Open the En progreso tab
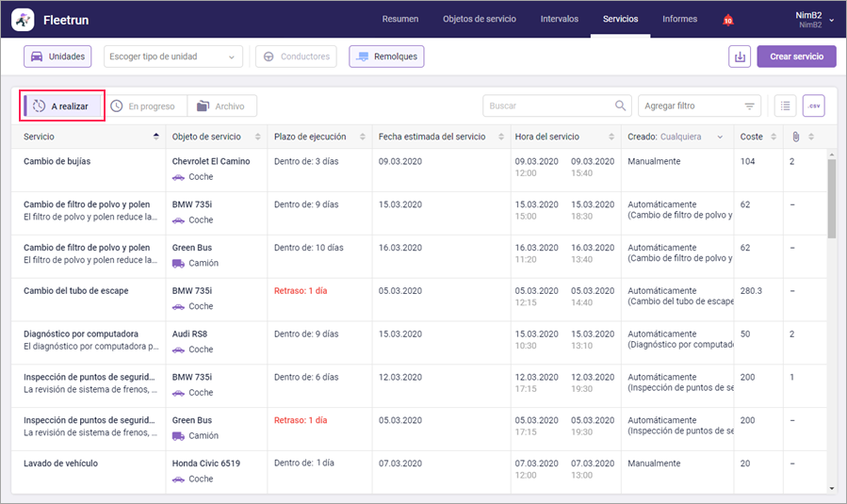847x504 pixels. point(143,106)
